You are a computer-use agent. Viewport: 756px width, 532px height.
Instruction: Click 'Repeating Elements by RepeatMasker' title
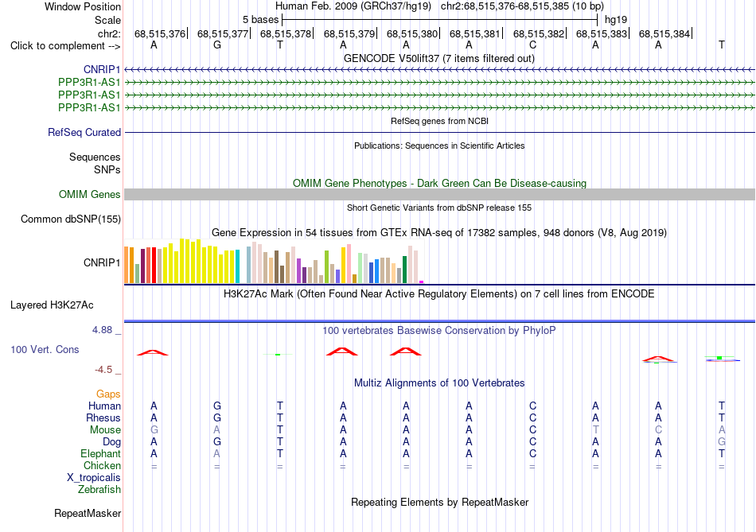[439, 502]
